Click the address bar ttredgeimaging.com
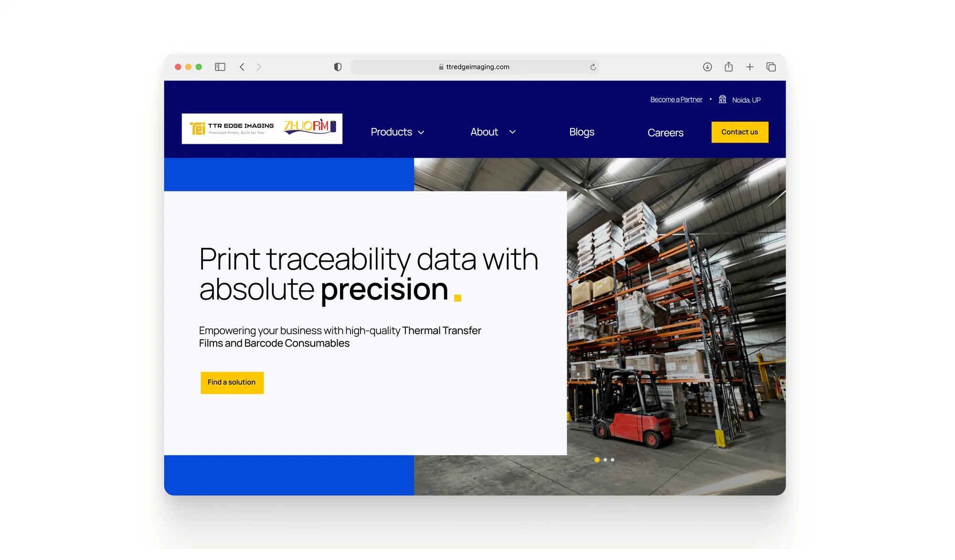The height and width of the screenshot is (560, 955). pos(475,67)
